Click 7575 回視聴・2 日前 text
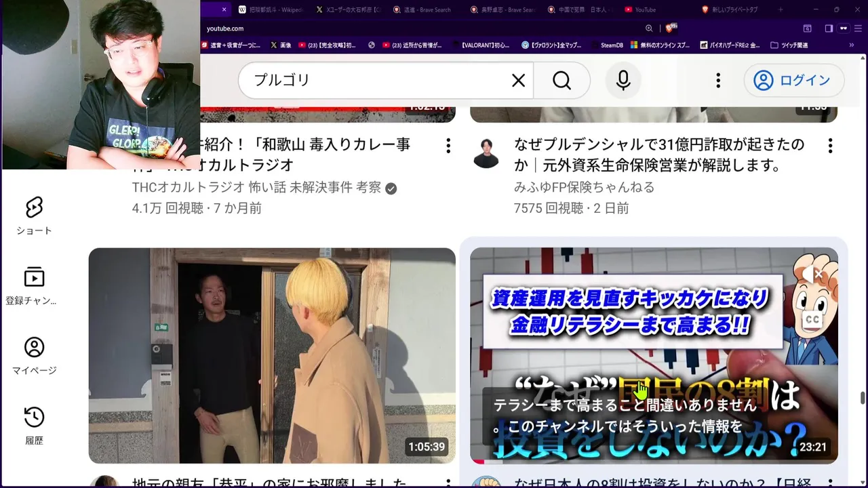This screenshot has width=868, height=488. coord(571,208)
